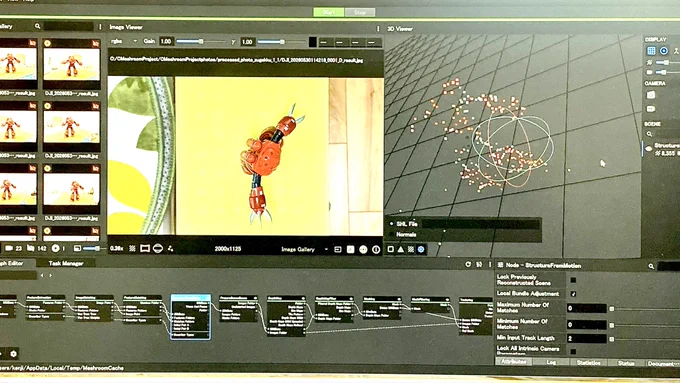Adjust the point size slider in DISPLAY
680x383 pixels.
pyautogui.click(x=666, y=63)
